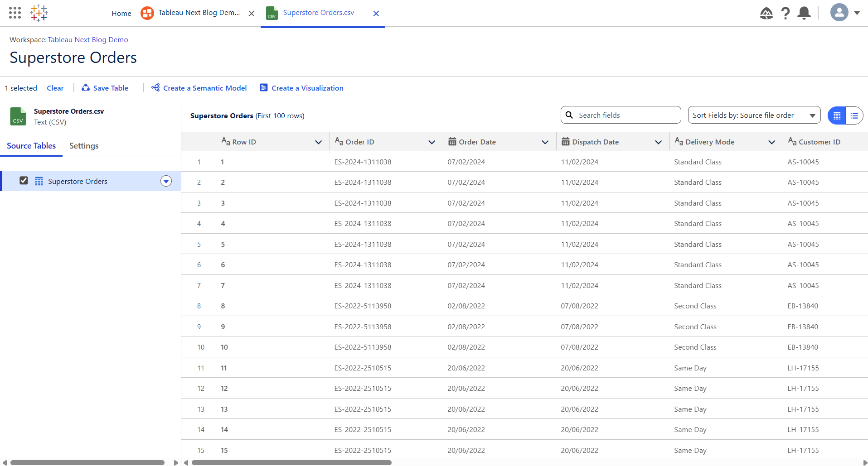Click the Order ID text type icon
This screenshot has width=868, height=466.
339,141
